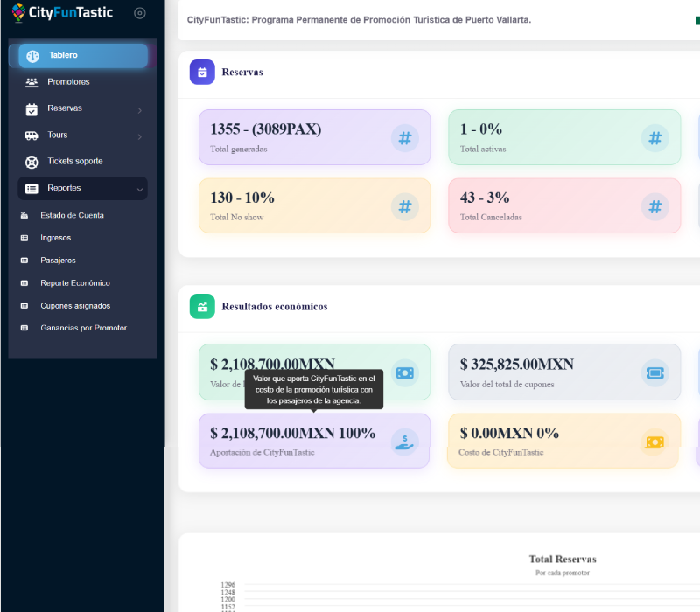Image resolution: width=700 pixels, height=612 pixels.
Task: Open Ganancias por Promotor report
Action: pos(83,328)
